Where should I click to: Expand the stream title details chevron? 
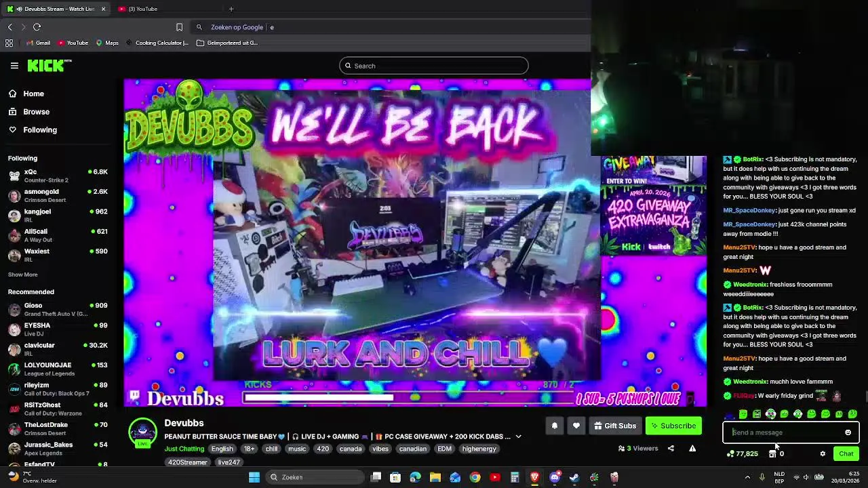(518, 436)
